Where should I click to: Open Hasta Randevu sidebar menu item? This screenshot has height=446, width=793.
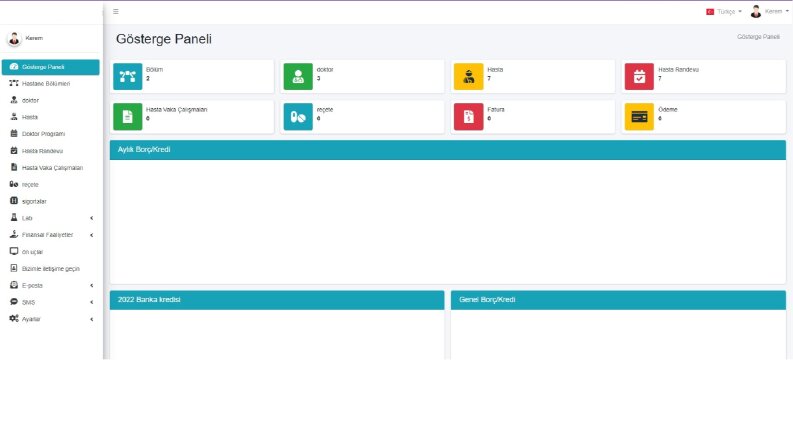click(51, 151)
